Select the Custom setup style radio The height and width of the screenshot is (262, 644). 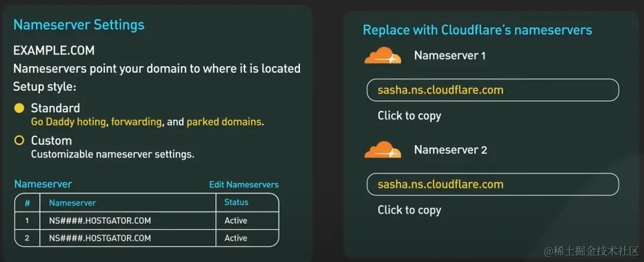[x=19, y=141]
